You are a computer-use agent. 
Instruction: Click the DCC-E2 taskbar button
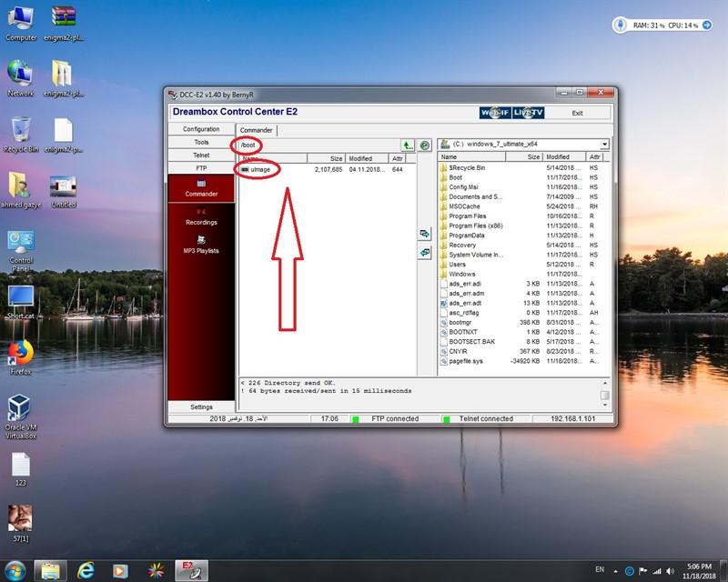(x=191, y=570)
